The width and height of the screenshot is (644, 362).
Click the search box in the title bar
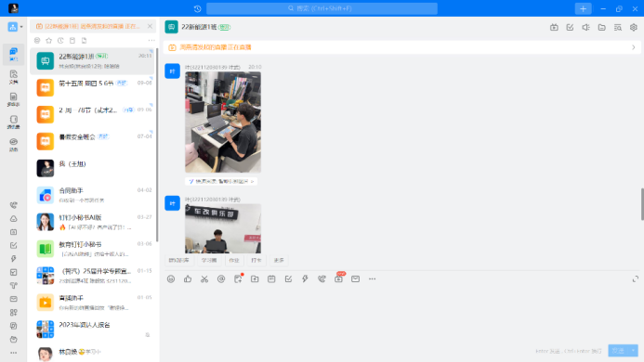(322, 8)
